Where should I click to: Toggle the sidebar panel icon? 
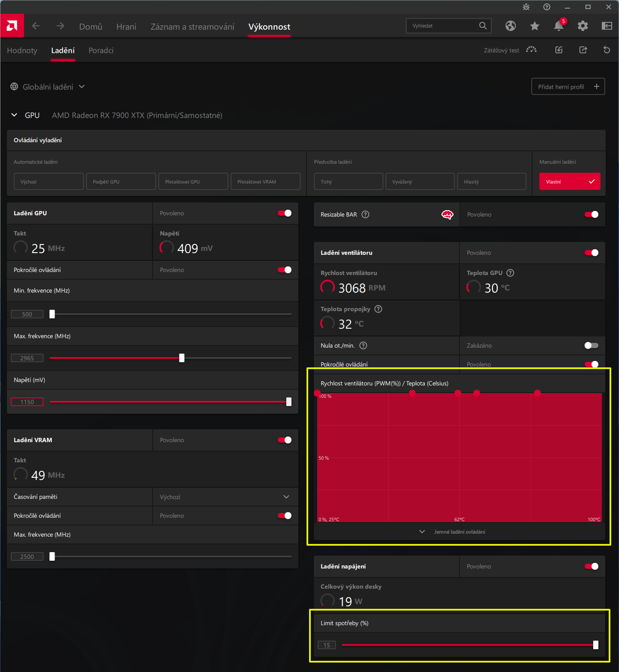[x=607, y=26]
